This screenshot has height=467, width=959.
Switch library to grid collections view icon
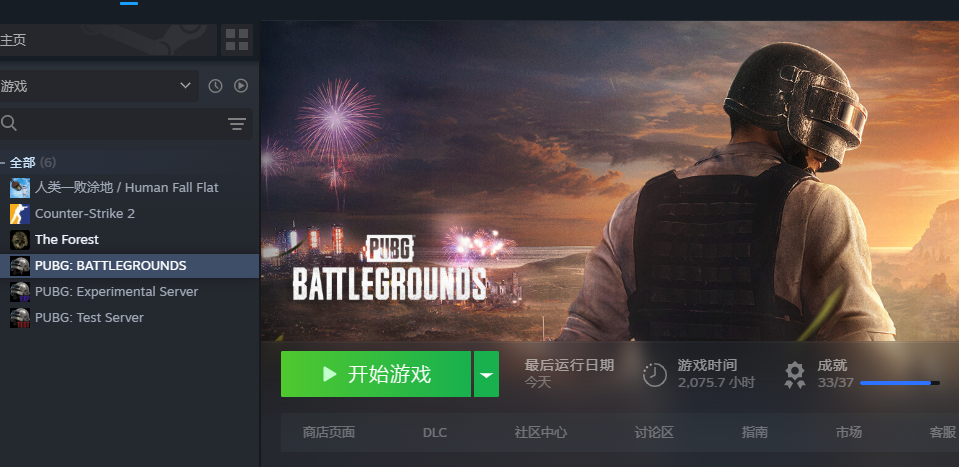(237, 40)
